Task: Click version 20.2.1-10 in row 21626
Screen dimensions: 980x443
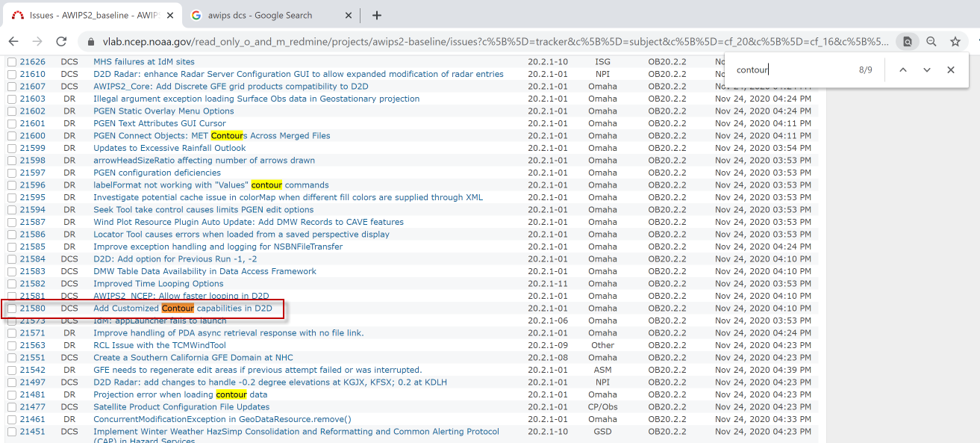Action: click(x=547, y=62)
